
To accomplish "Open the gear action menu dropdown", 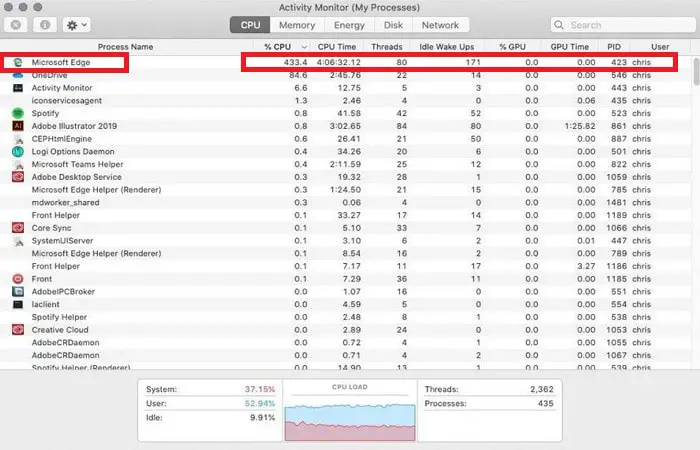I will pos(77,25).
